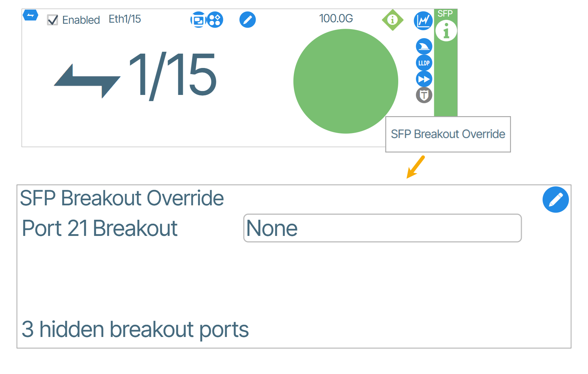Click the four-dots grid icon
The width and height of the screenshot is (588, 374).
tap(215, 20)
